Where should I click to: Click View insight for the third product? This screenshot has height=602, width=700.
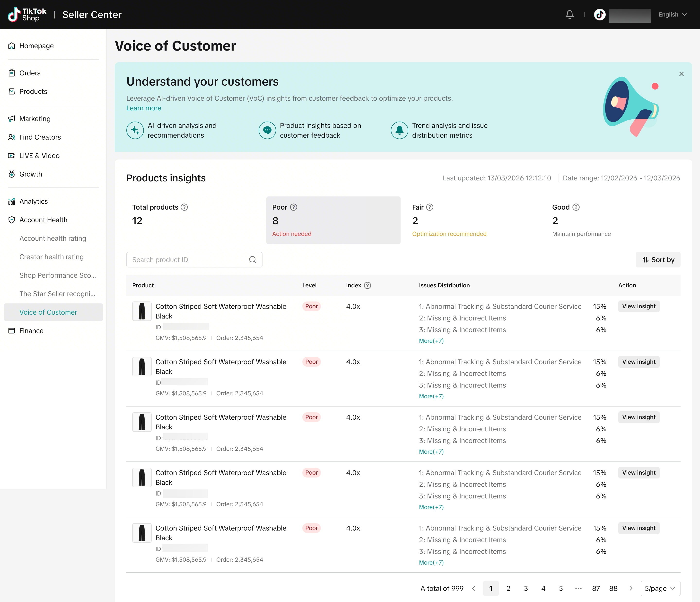click(x=639, y=417)
